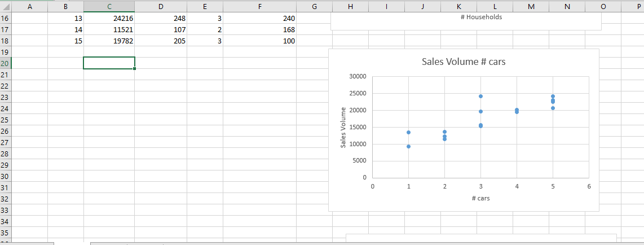Click the cell showing 168

259,29
